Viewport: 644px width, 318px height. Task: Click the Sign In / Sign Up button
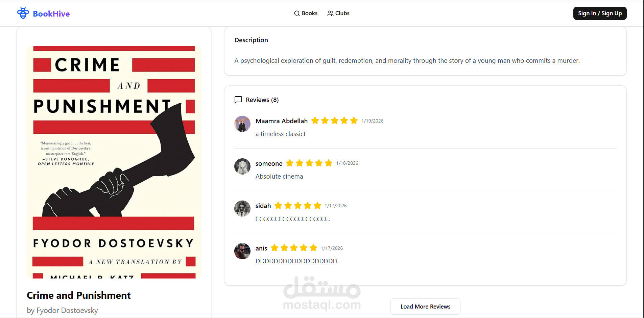point(600,14)
